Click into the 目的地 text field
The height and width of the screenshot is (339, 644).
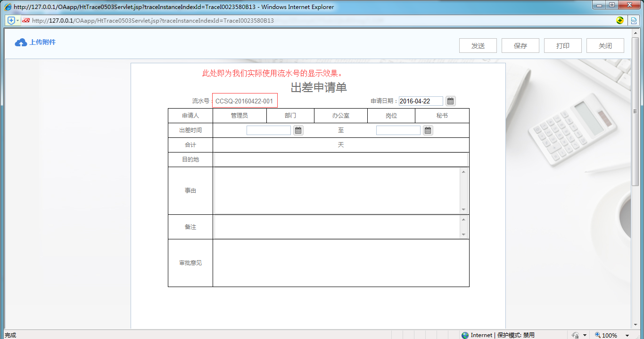tap(340, 160)
